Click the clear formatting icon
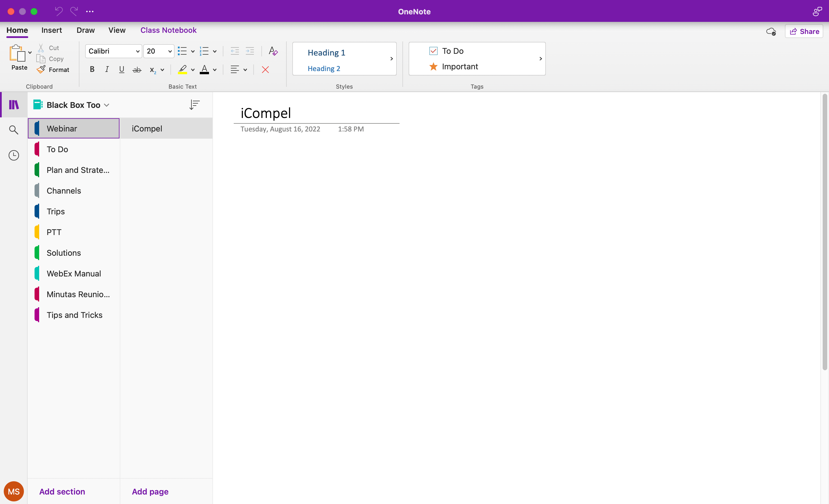Image resolution: width=829 pixels, height=504 pixels. (273, 51)
